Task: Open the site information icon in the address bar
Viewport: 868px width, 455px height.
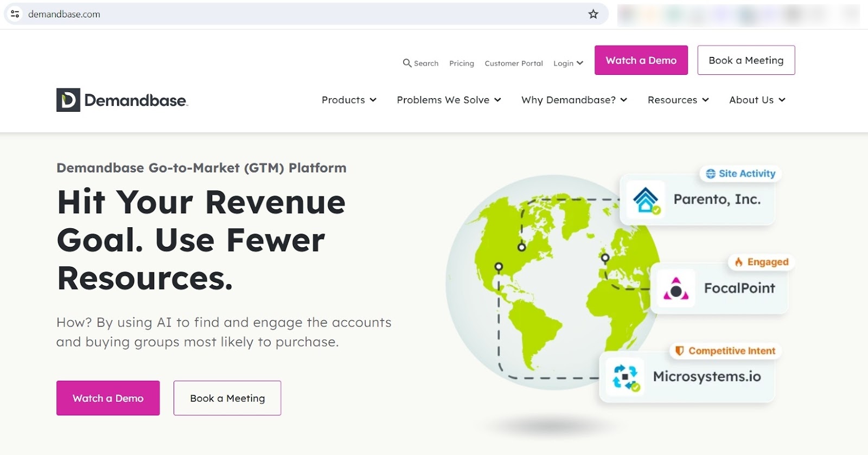Action: tap(15, 14)
